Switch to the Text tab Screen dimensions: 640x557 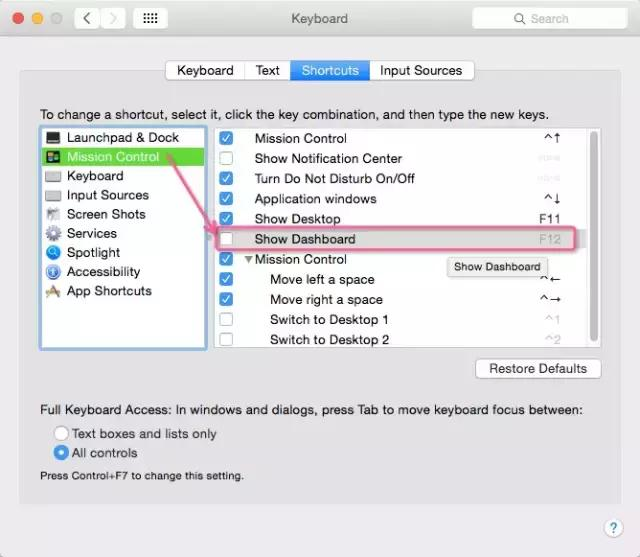click(x=267, y=71)
